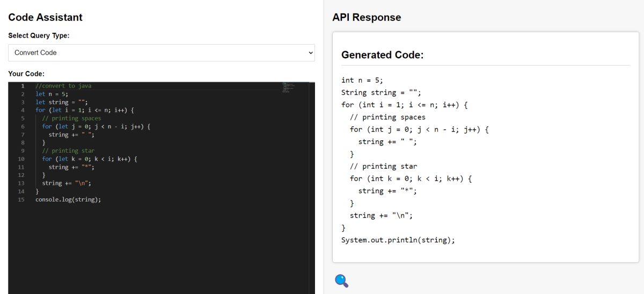This screenshot has height=294, width=644.
Task: Open the Select Query Type dropdown
Action: point(161,53)
